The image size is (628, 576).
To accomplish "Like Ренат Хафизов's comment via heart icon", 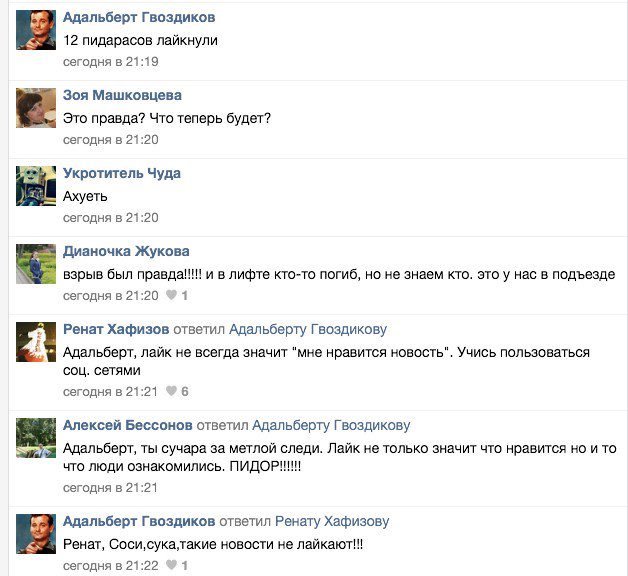I will tap(171, 391).
